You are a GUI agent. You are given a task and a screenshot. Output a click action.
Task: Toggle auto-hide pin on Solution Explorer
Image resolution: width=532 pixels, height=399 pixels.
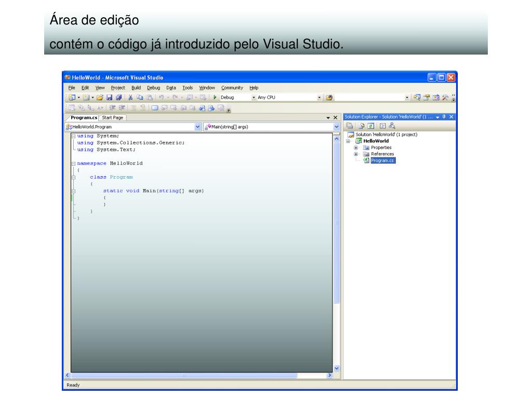click(x=444, y=117)
